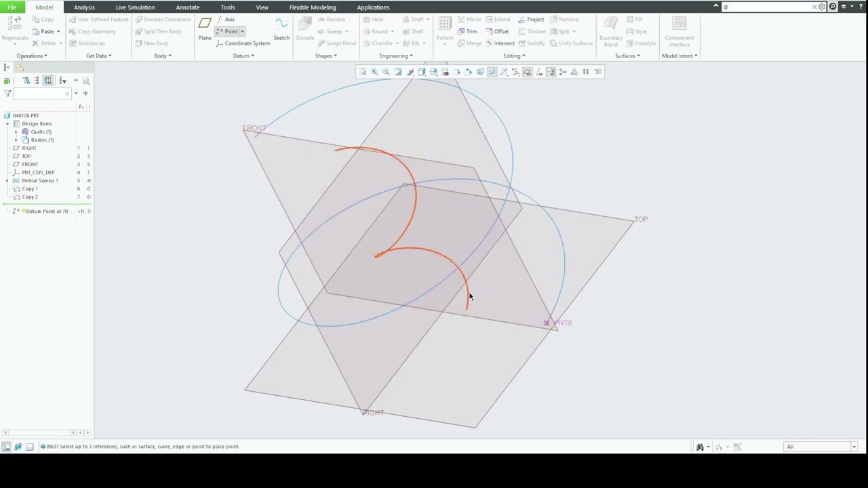Expand the Editing group menu
The width and height of the screenshot is (868, 488).
click(515, 56)
